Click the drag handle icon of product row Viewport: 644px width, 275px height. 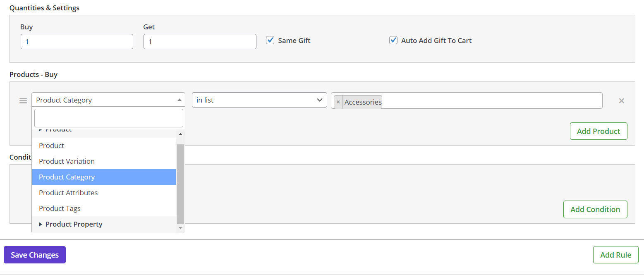[23, 100]
